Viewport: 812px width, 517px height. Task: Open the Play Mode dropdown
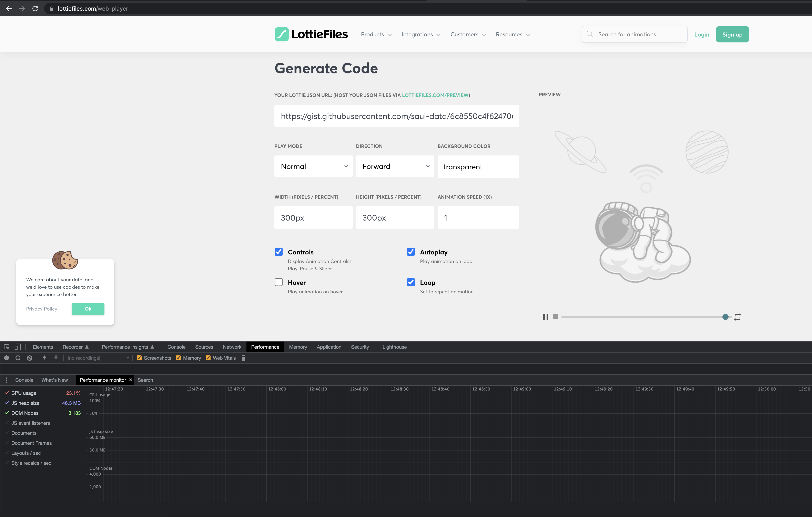point(313,166)
